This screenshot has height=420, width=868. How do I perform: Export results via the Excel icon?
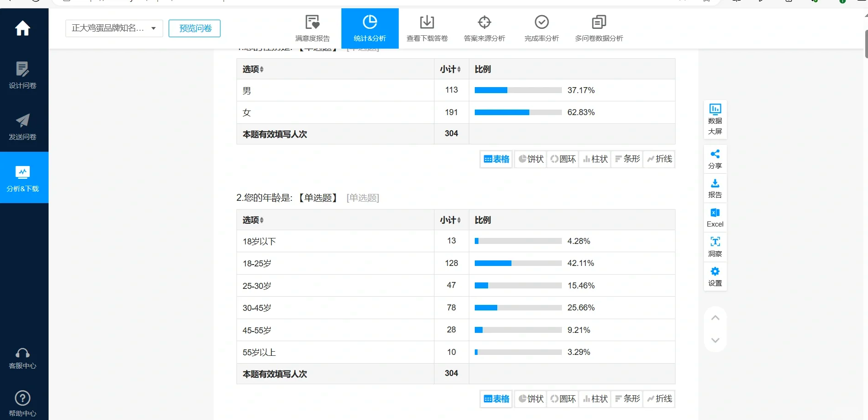[715, 217]
